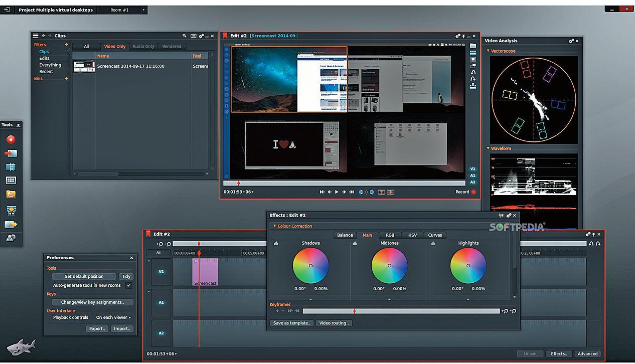Click the red Record tool in Tools panel
The height and width of the screenshot is (364, 635).
pyautogui.click(x=11, y=139)
